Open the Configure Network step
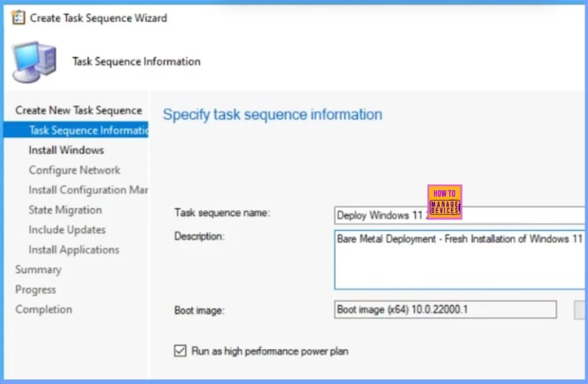Viewport: 588px width, 384px height. (x=75, y=170)
